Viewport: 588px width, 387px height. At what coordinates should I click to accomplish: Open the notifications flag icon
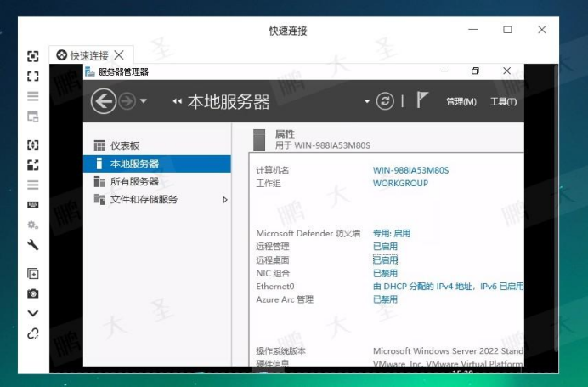click(x=421, y=100)
